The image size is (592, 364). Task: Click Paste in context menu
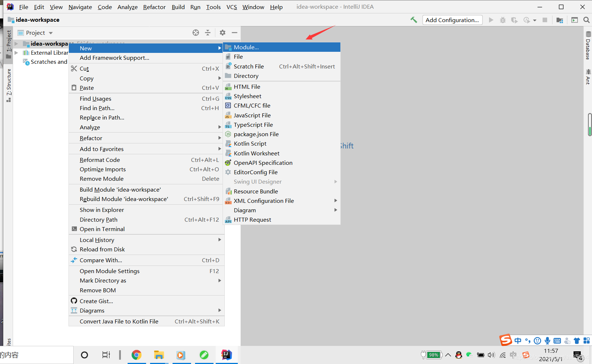point(146,88)
